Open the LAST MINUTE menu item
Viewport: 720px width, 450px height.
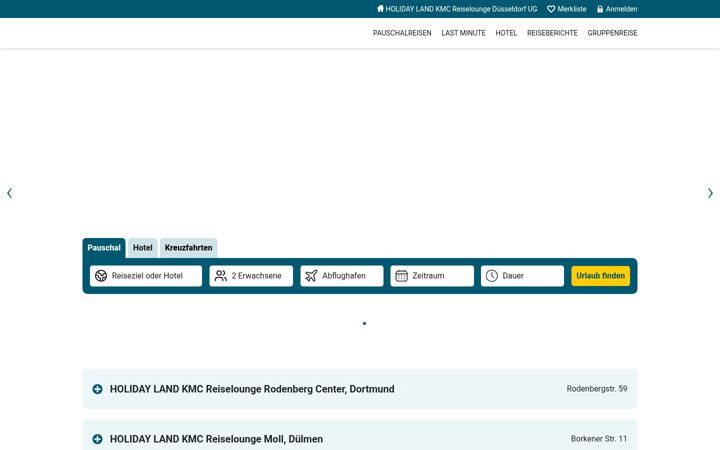[463, 33]
